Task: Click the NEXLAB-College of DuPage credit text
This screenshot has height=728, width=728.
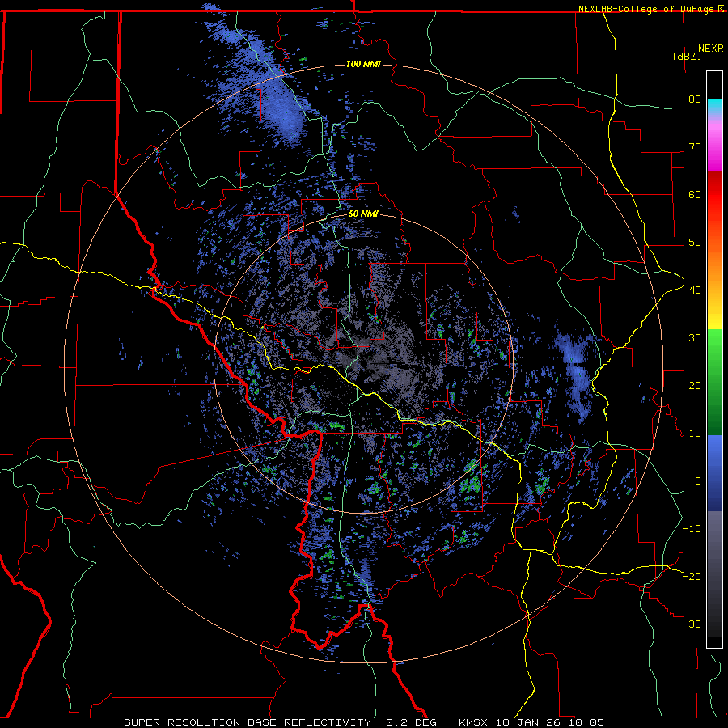Action: click(x=645, y=9)
